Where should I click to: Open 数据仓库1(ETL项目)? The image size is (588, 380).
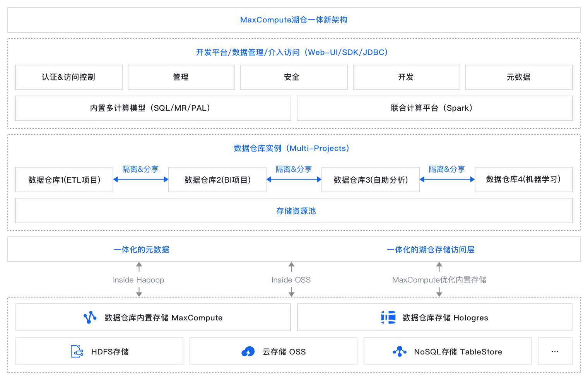[64, 180]
